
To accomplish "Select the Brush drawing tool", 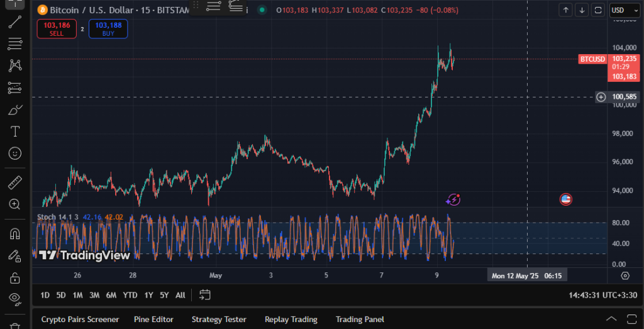I will [15, 109].
